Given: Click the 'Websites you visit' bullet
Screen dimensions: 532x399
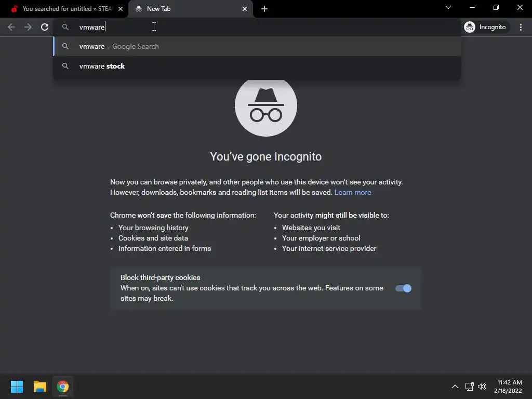Looking at the screenshot, I should [311, 228].
